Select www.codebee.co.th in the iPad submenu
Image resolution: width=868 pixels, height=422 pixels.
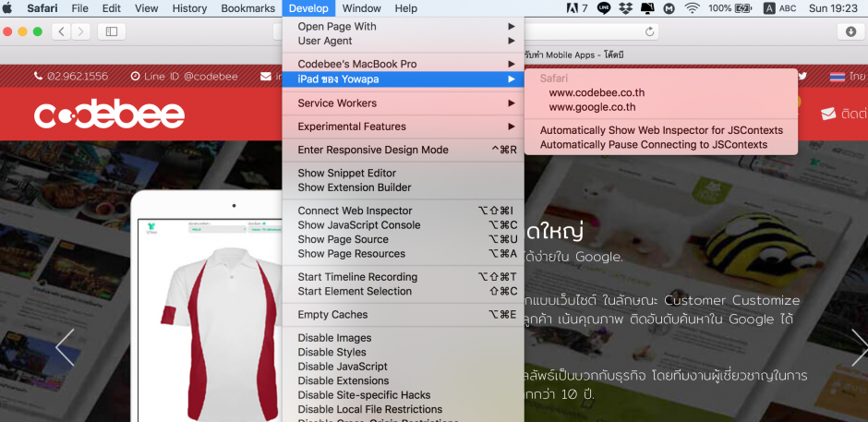(x=661, y=92)
